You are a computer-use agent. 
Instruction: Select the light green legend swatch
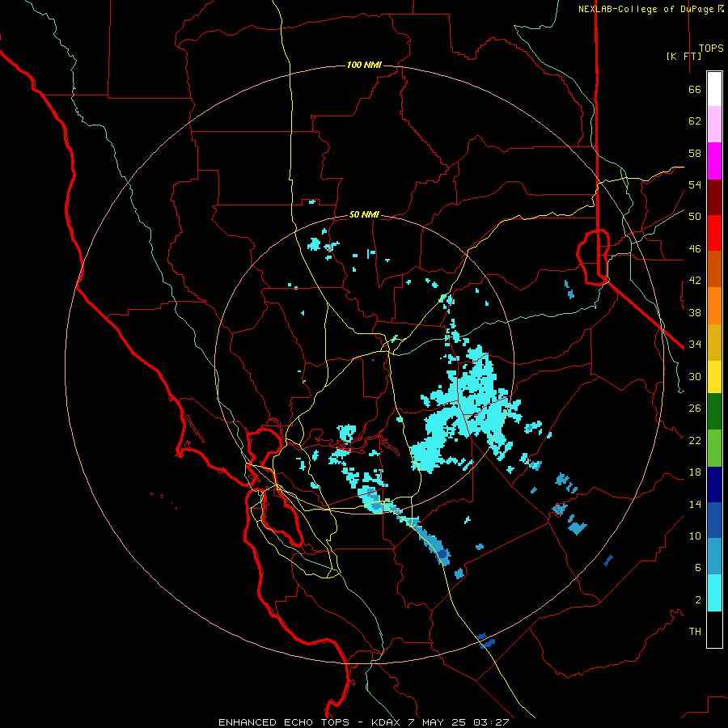point(714,448)
